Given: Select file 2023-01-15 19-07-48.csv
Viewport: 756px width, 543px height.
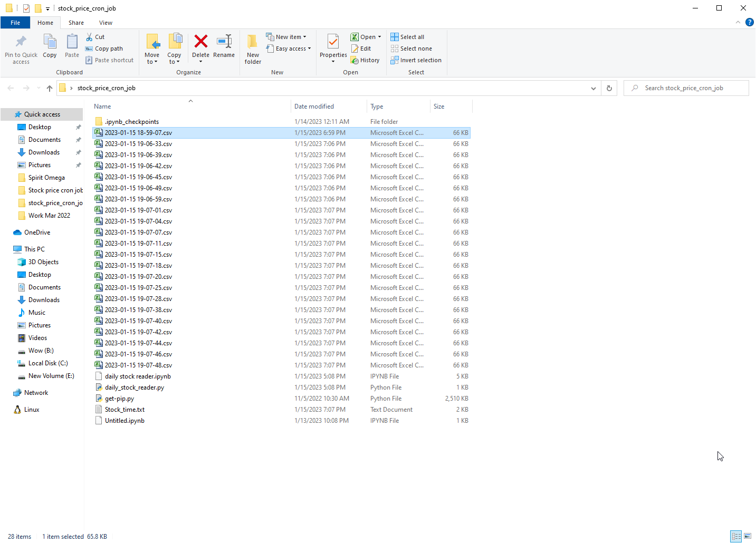Looking at the screenshot, I should coord(281,365).
